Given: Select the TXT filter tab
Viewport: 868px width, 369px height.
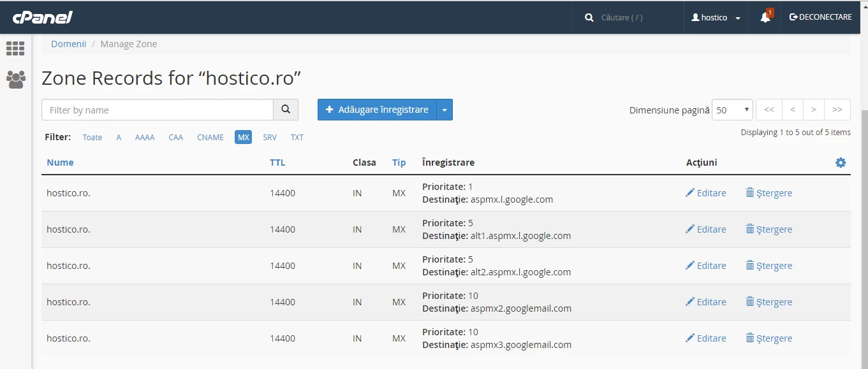Looking at the screenshot, I should [297, 137].
